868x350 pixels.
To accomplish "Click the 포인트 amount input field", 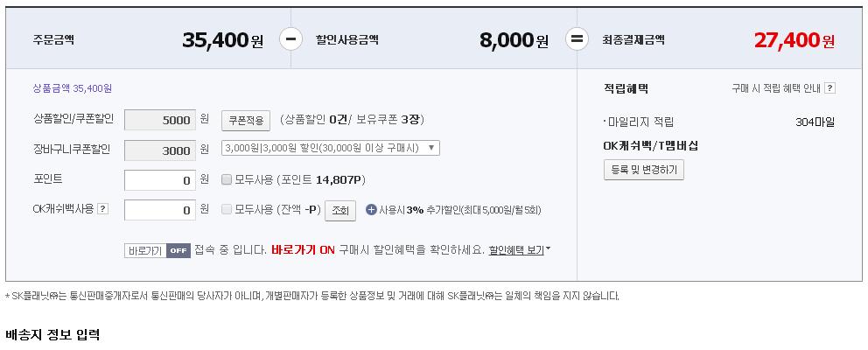I will [160, 180].
